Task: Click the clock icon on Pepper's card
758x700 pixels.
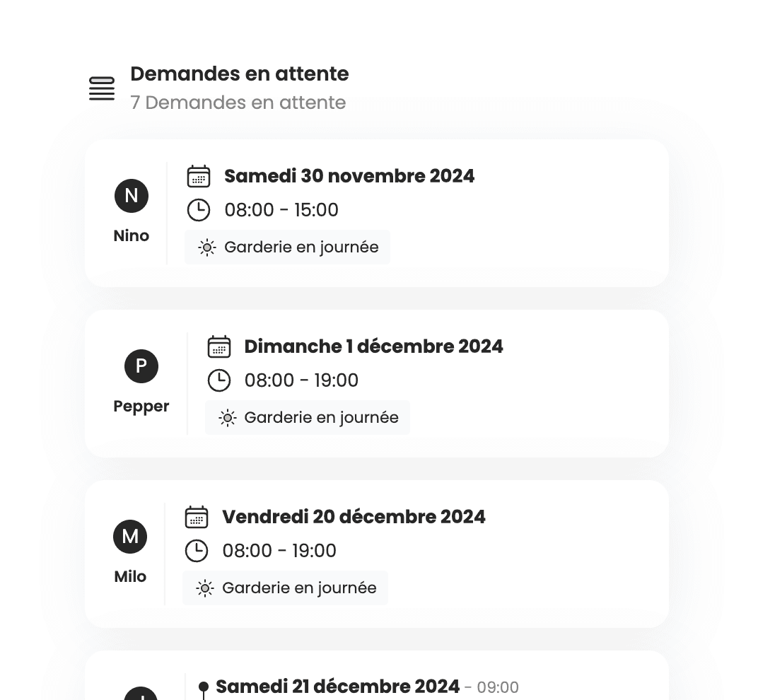Action: [x=219, y=380]
